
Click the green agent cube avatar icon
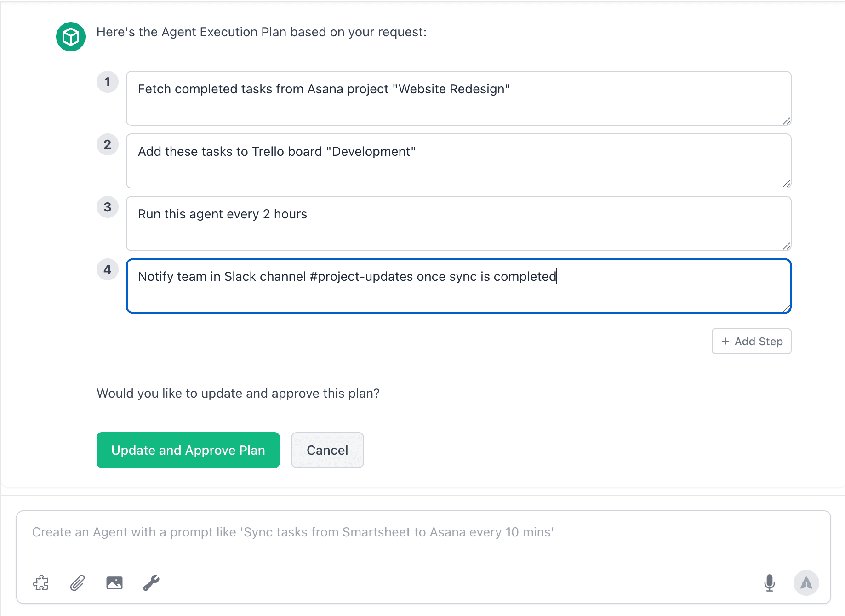click(x=71, y=37)
